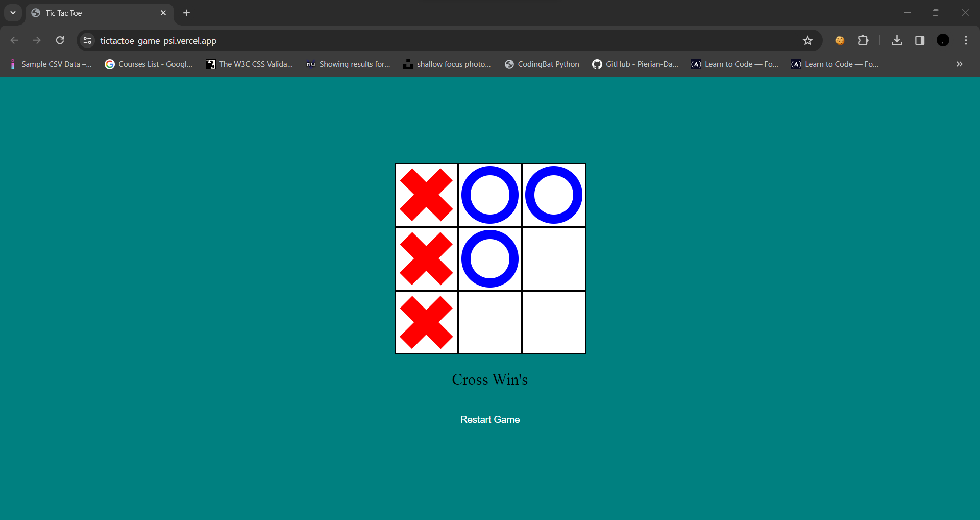This screenshot has width=980, height=520.
Task: Open the cookie extension icon
Action: (840, 40)
